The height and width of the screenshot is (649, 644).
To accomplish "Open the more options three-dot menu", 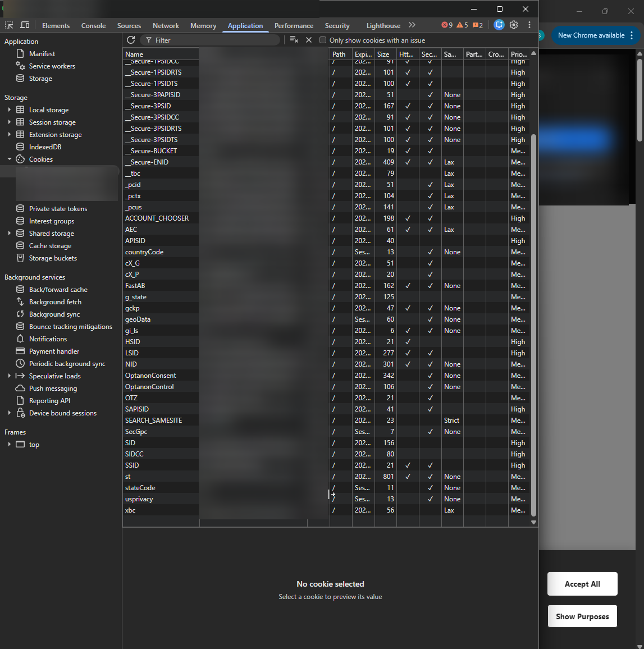I will point(529,25).
